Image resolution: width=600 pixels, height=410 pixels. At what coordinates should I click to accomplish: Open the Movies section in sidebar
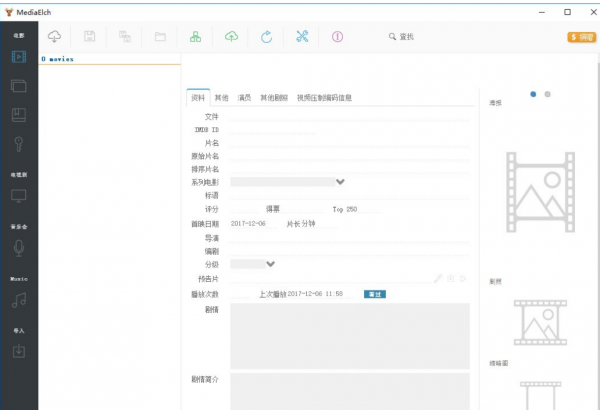[19, 56]
